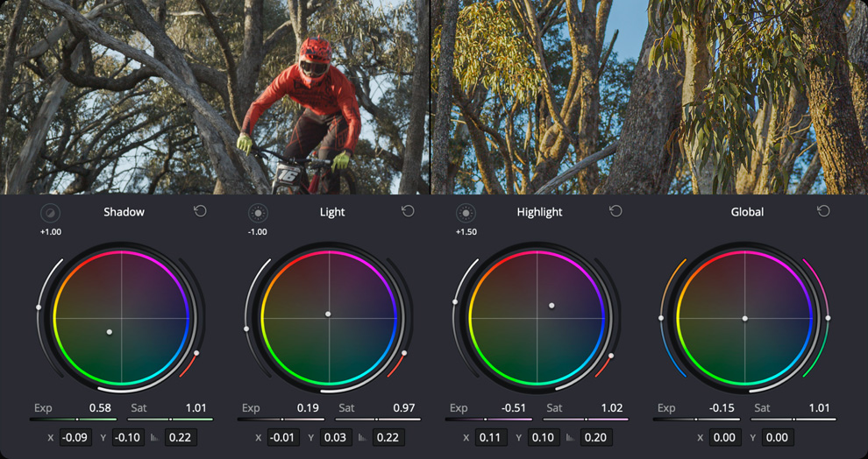Image resolution: width=868 pixels, height=459 pixels.
Task: Click the Shadow exposure slider handle
Action: (78, 420)
